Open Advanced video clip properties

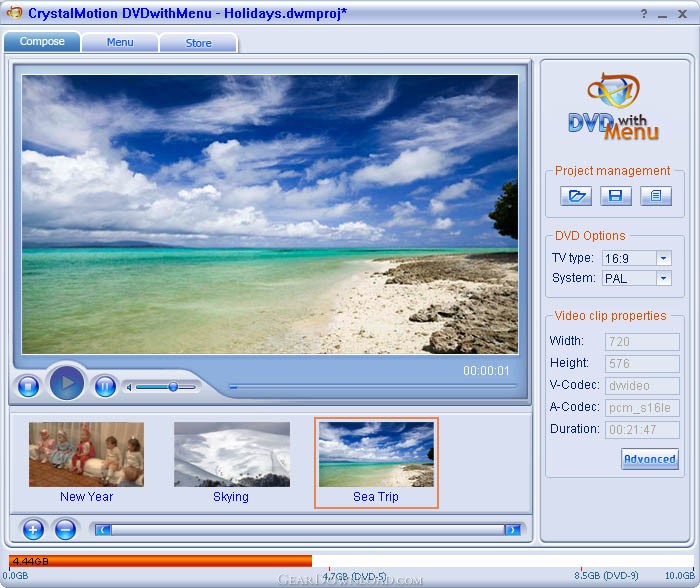point(650,459)
